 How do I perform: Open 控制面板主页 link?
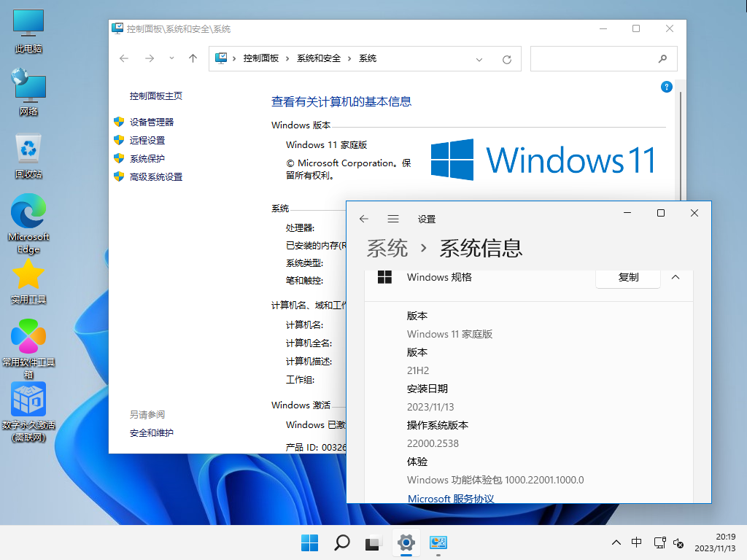[156, 96]
